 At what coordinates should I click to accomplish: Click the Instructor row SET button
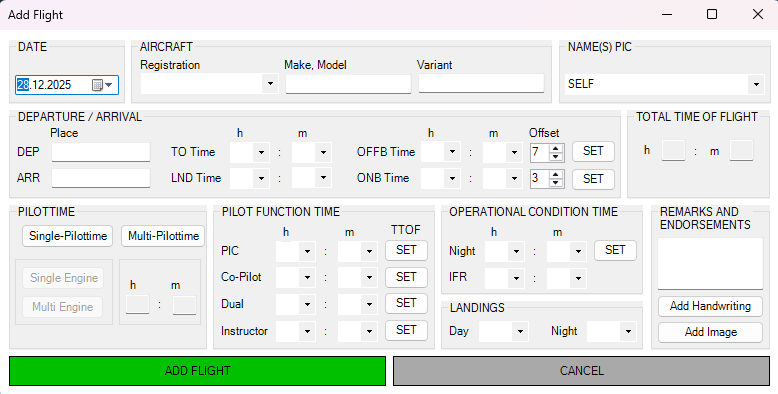pos(406,330)
